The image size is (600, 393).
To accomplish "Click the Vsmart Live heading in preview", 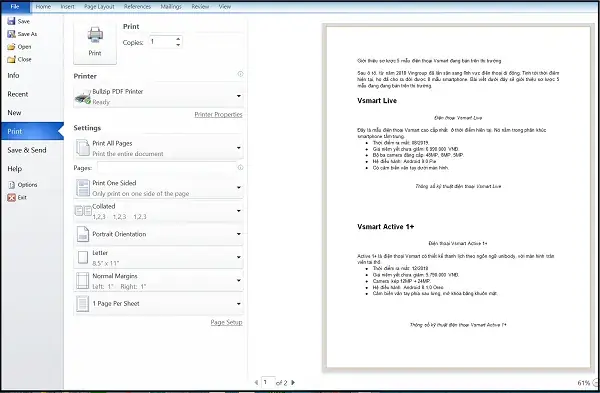I will (x=377, y=101).
